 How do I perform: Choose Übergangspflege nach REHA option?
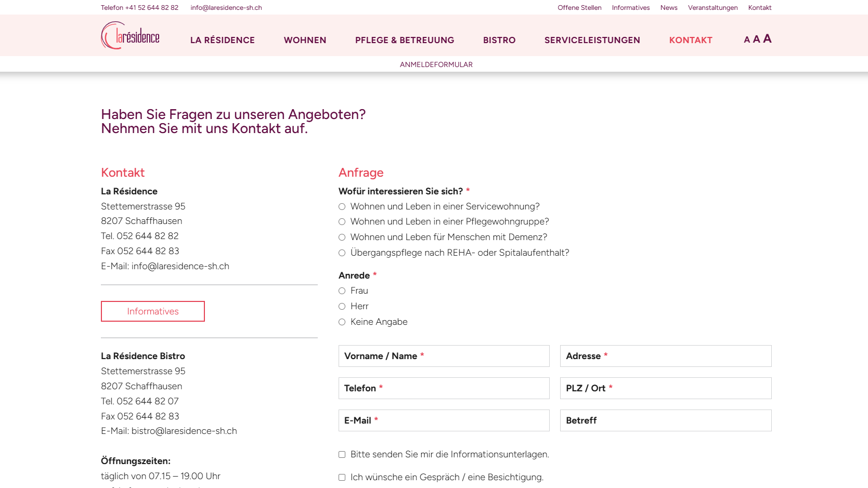(342, 253)
